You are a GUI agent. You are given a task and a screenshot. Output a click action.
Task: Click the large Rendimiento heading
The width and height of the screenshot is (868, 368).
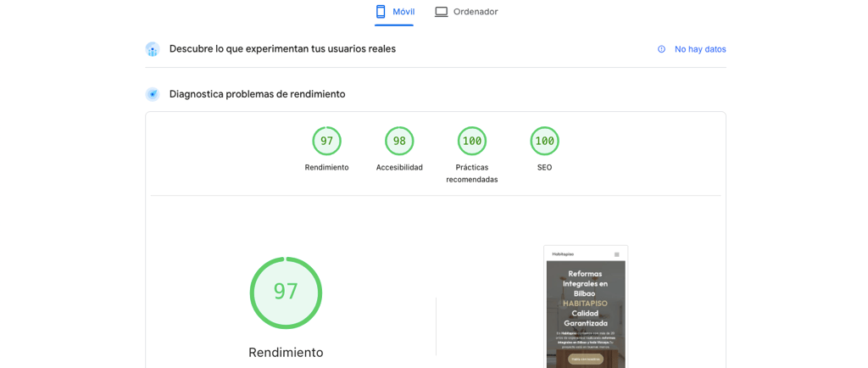286,353
